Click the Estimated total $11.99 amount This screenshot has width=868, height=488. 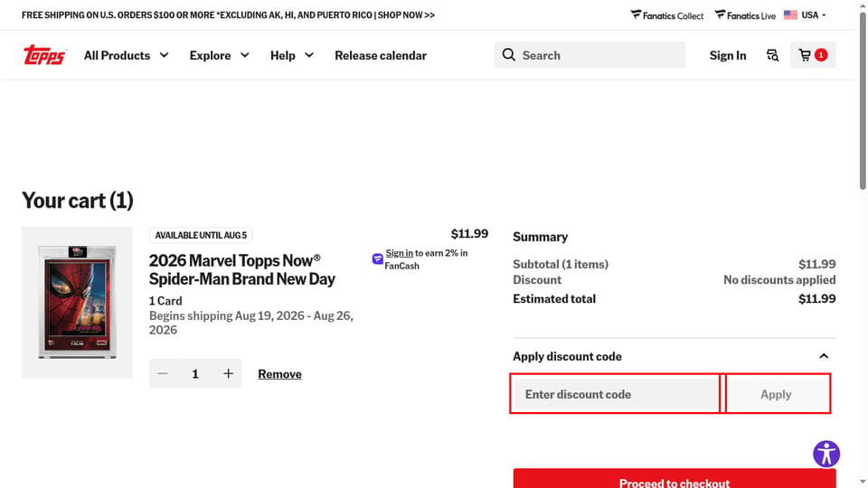pyautogui.click(x=816, y=299)
